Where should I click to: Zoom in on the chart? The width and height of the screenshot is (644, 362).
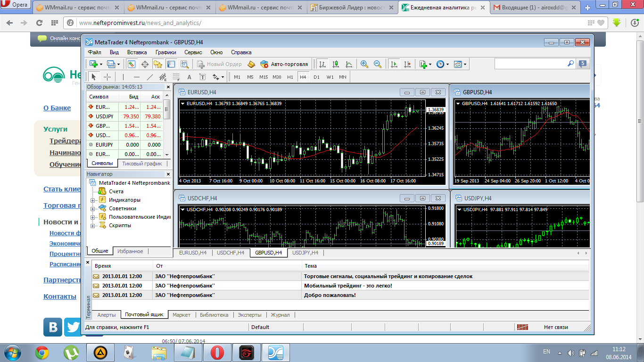point(364,64)
